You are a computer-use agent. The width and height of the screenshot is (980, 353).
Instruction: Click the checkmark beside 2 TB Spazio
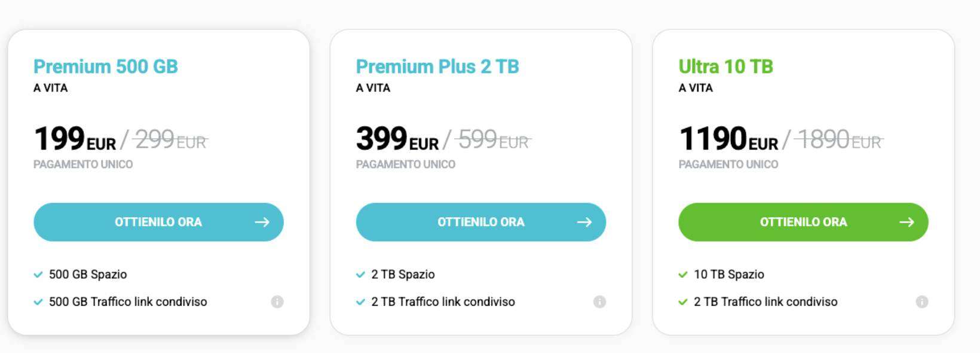pyautogui.click(x=360, y=274)
